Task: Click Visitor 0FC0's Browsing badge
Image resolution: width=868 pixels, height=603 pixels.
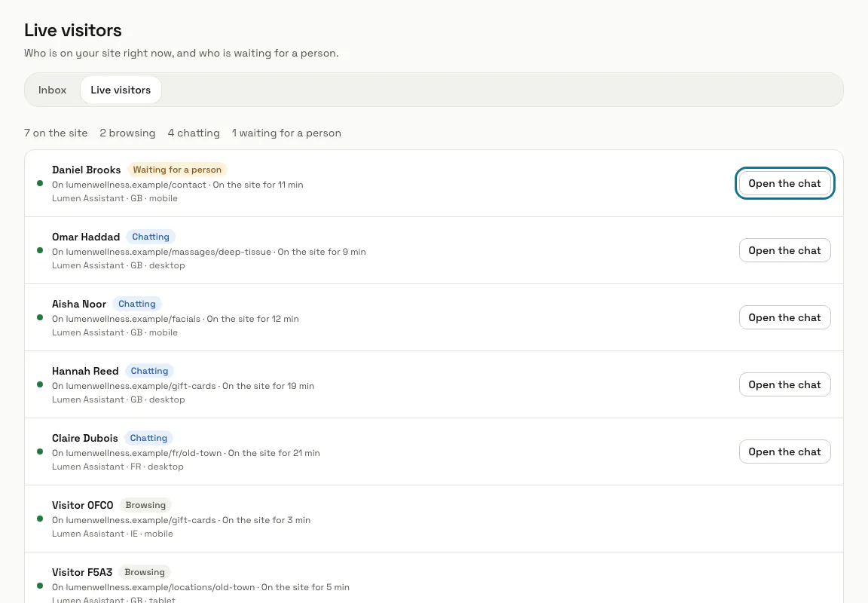Action: [145, 504]
